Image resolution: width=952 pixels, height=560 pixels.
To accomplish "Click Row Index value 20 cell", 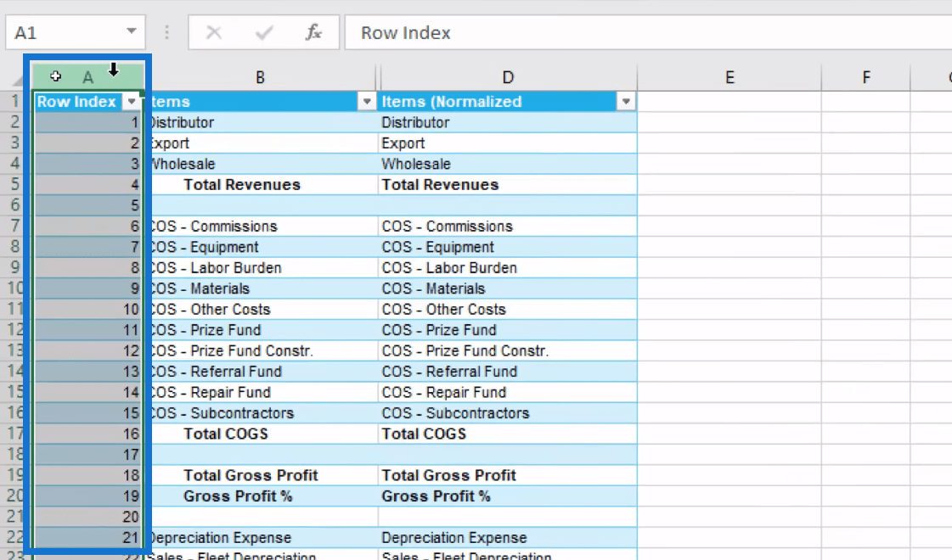I will pyautogui.click(x=88, y=517).
